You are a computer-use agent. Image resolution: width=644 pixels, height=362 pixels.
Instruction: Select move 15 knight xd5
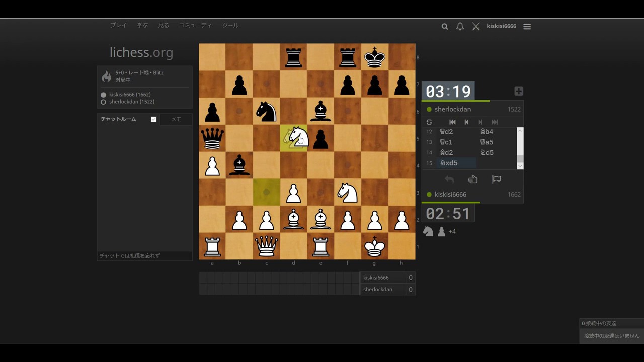point(456,163)
